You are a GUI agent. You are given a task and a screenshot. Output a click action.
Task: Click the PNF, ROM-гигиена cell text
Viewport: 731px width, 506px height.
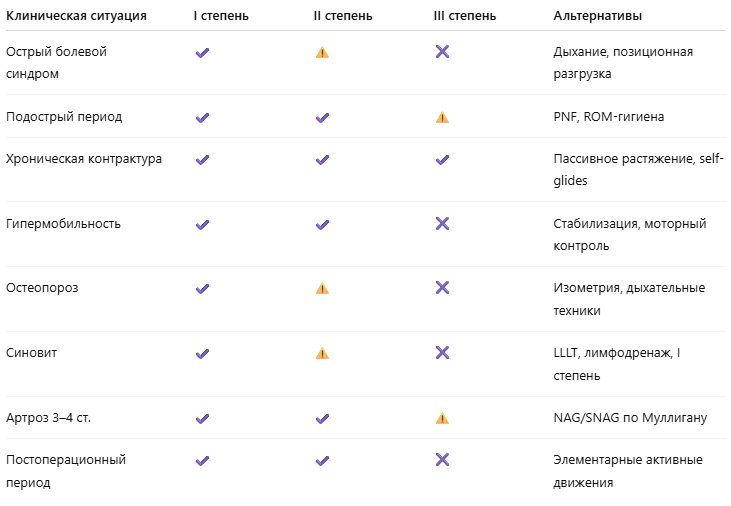point(608,117)
